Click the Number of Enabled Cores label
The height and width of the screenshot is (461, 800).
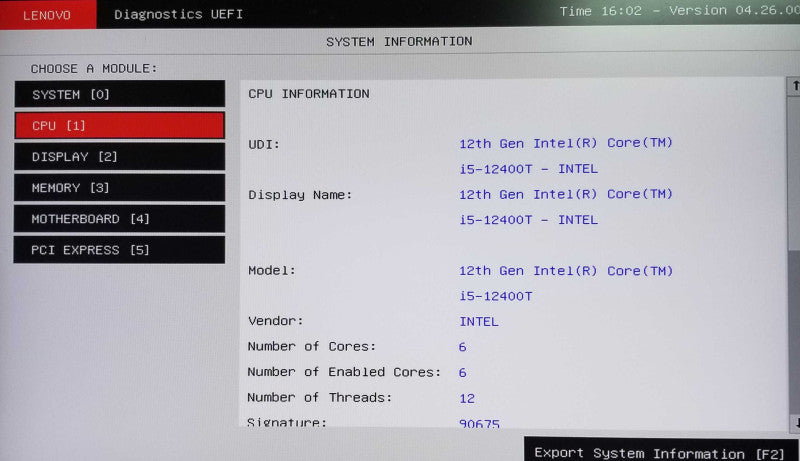click(344, 372)
